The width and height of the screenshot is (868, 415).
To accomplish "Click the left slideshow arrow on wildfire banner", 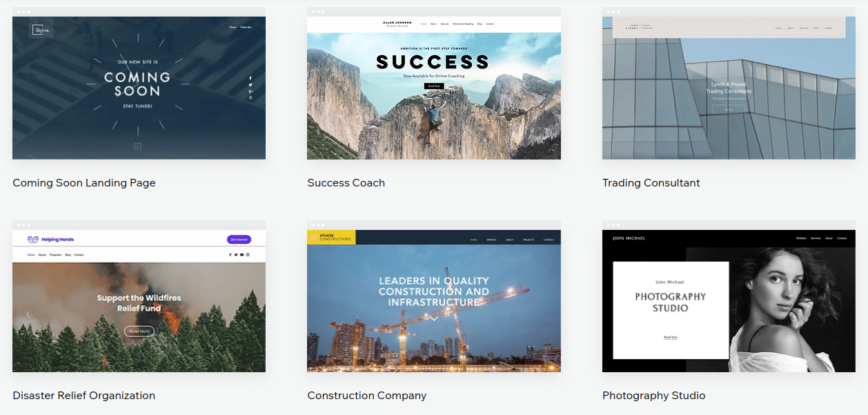I will pos(28,314).
